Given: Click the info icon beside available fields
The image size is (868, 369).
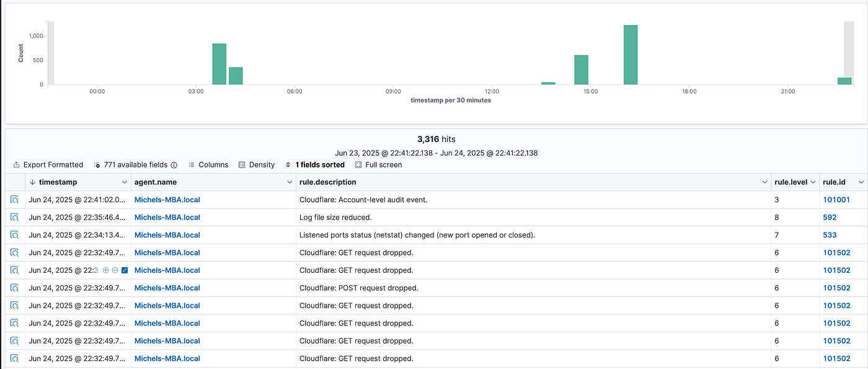Looking at the screenshot, I should 174,165.
